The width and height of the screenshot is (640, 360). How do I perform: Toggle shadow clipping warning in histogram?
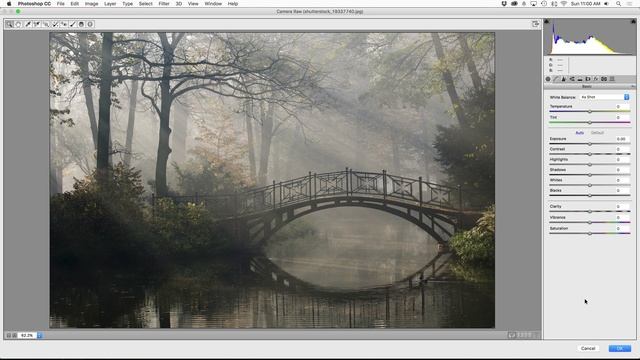point(547,21)
